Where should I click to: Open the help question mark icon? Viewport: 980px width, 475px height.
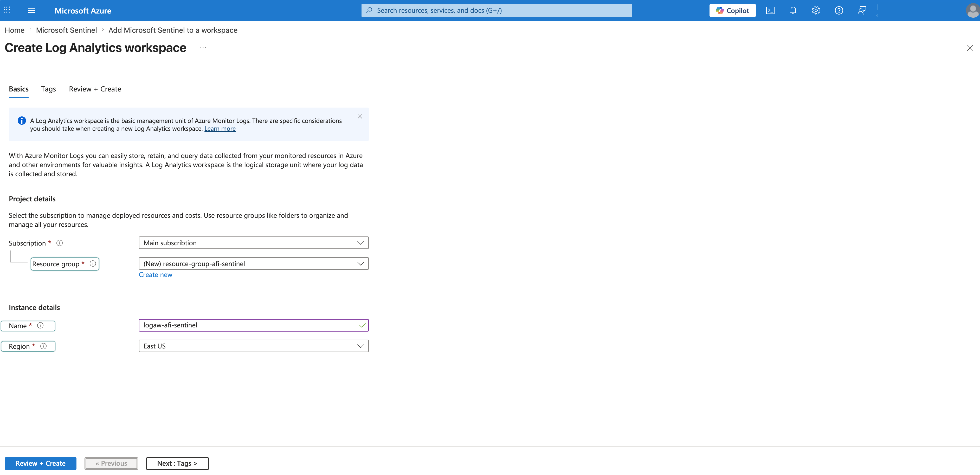pos(839,10)
